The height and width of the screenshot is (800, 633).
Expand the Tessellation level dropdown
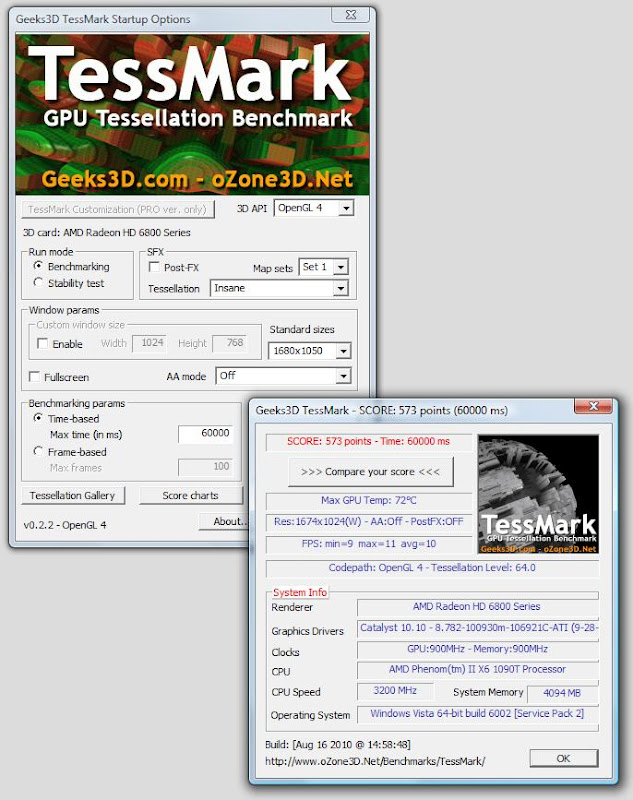(279, 288)
